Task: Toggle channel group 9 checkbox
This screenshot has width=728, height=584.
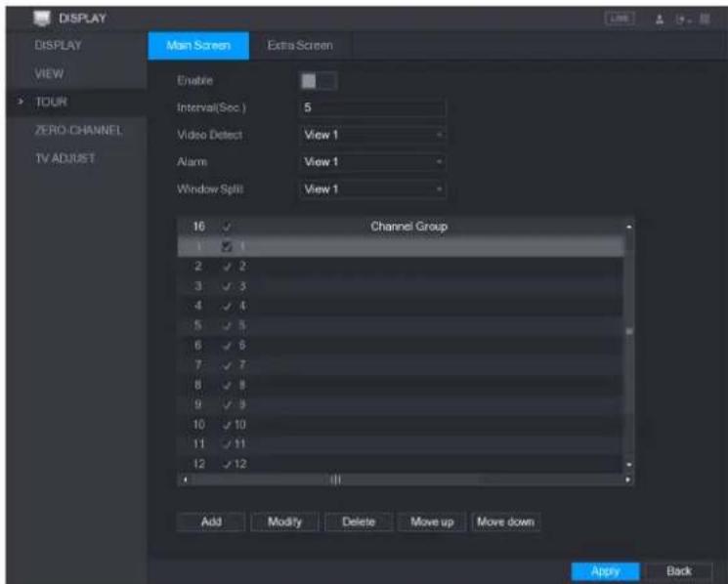Action: (227, 405)
